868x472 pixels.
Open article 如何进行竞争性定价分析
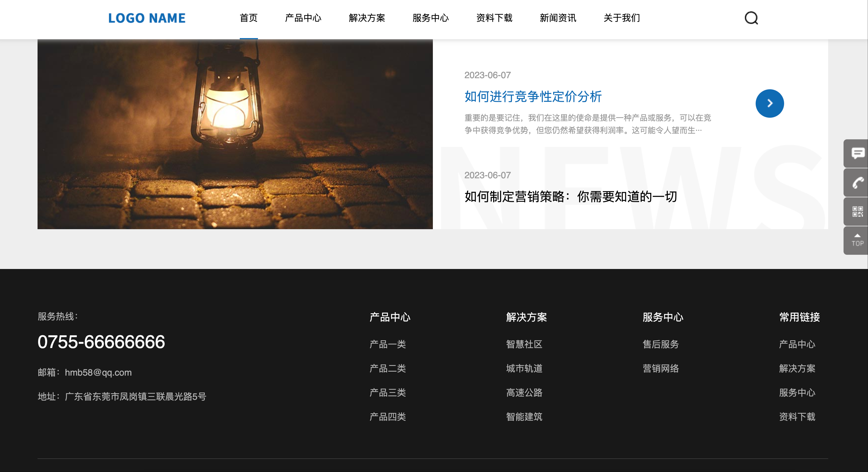[533, 97]
